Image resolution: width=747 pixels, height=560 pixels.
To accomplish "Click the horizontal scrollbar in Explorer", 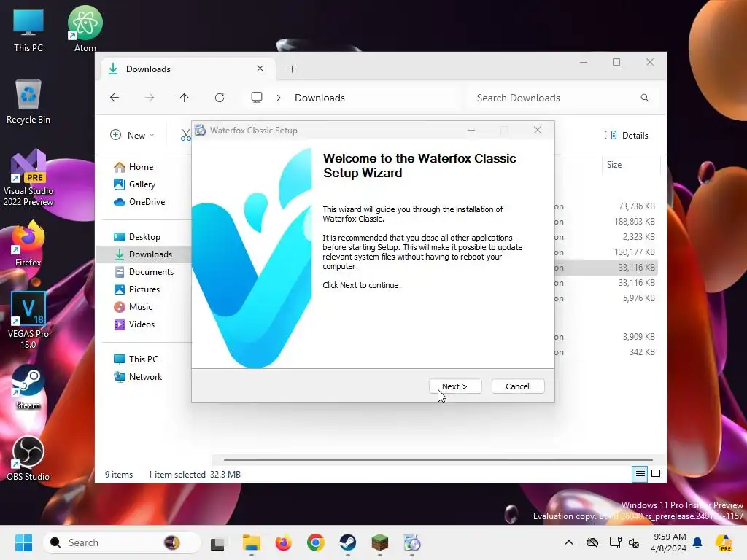I will pyautogui.click(x=438, y=460).
